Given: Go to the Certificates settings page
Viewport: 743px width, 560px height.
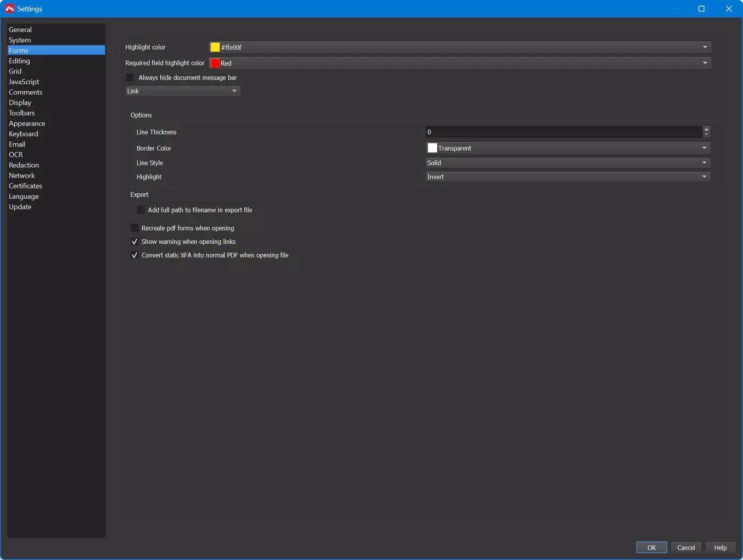Looking at the screenshot, I should (x=25, y=186).
